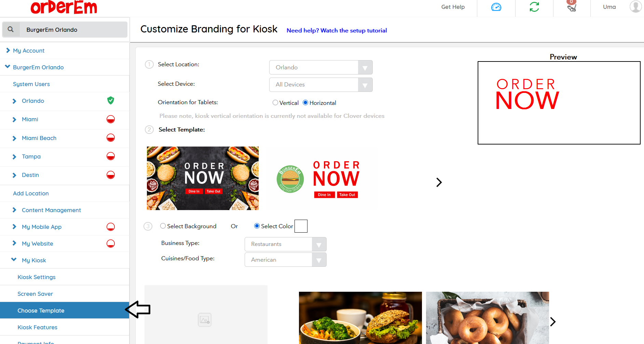Click the search magnifier icon
Viewport: 644px width, 344px height.
pos(11,30)
